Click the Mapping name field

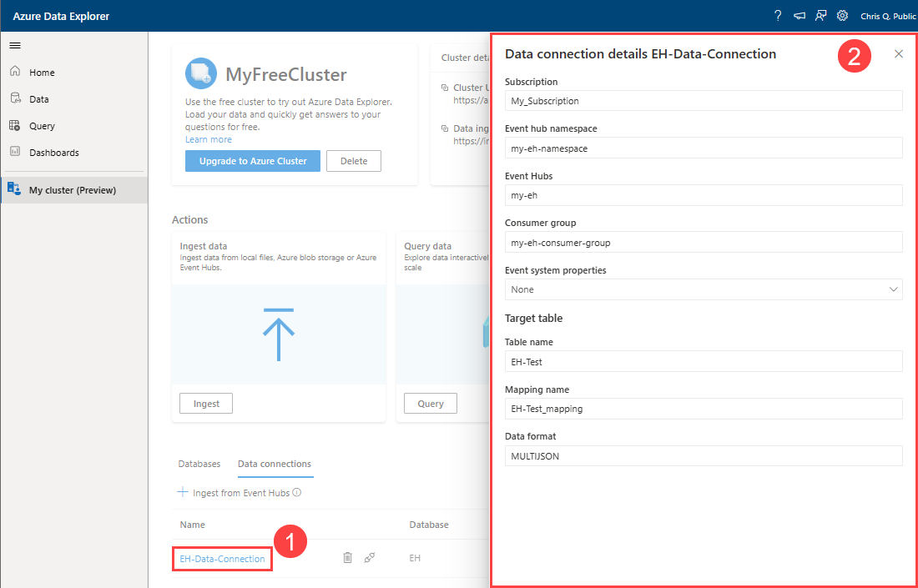tap(704, 409)
